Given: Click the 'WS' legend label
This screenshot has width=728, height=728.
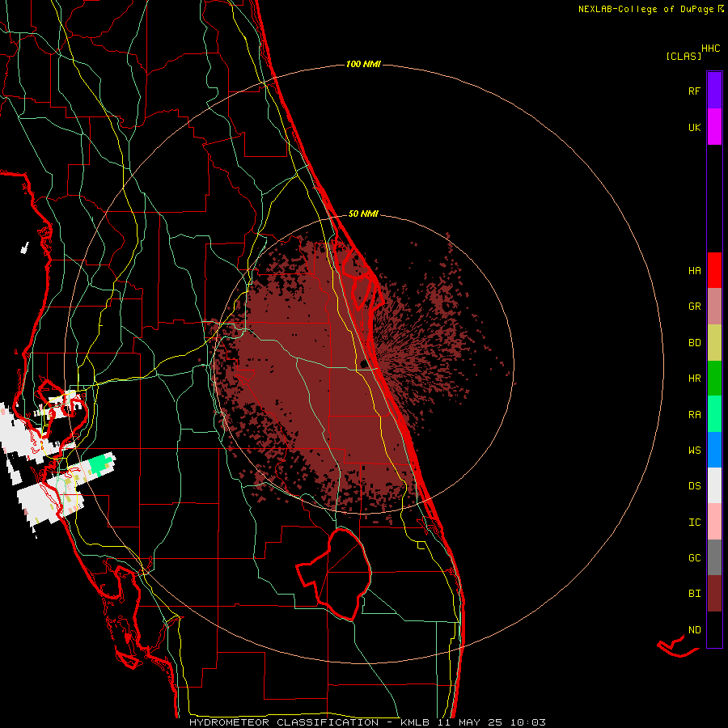Looking at the screenshot, I should 694,451.
